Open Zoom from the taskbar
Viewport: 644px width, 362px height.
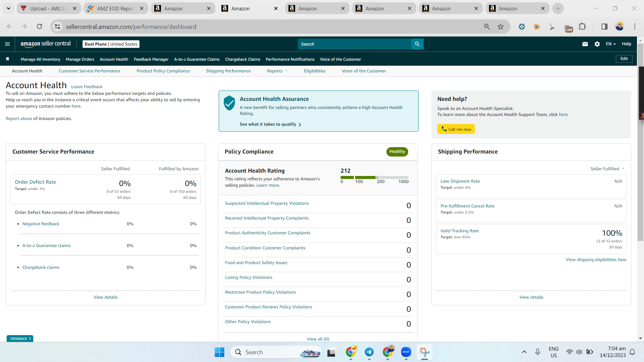coord(406,352)
